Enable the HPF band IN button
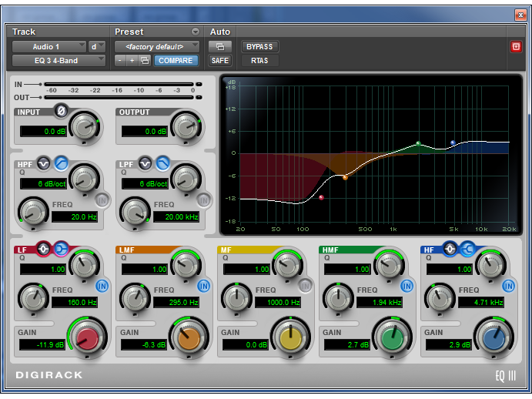The image size is (532, 399). tap(102, 200)
